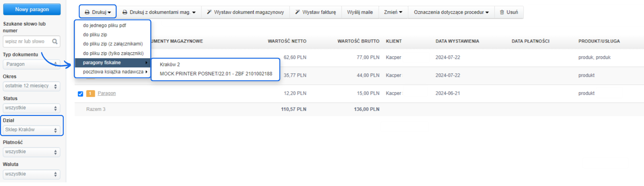The height and width of the screenshot is (186, 644).
Task: Click the search magnifier icon
Action: tap(55, 42)
